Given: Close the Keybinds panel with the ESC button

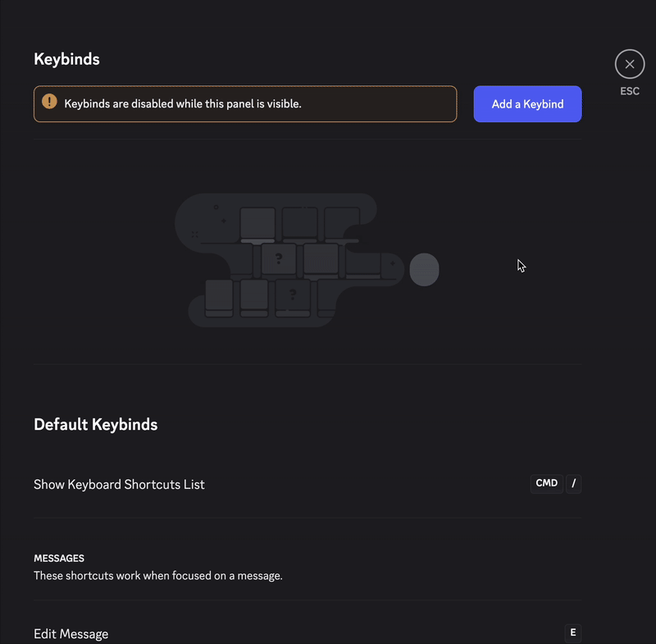Looking at the screenshot, I should tap(630, 64).
